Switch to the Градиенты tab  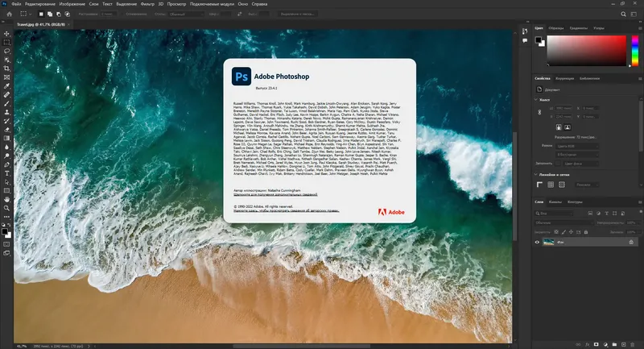578,28
